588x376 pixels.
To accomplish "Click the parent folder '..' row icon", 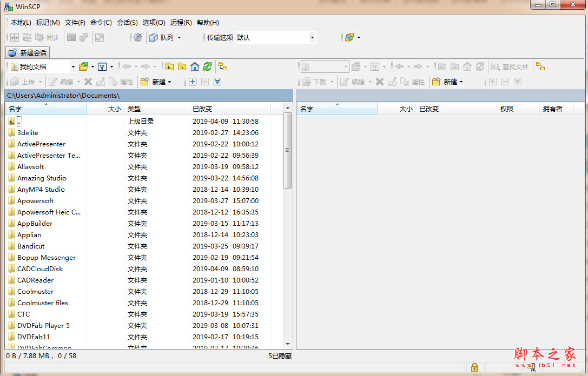I will click(x=11, y=121).
